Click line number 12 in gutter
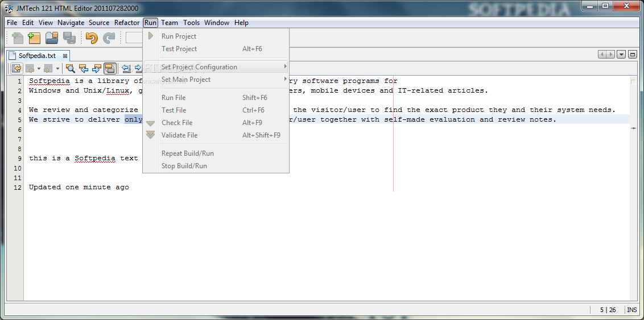Viewport: 644px width, 320px height. 17,188
